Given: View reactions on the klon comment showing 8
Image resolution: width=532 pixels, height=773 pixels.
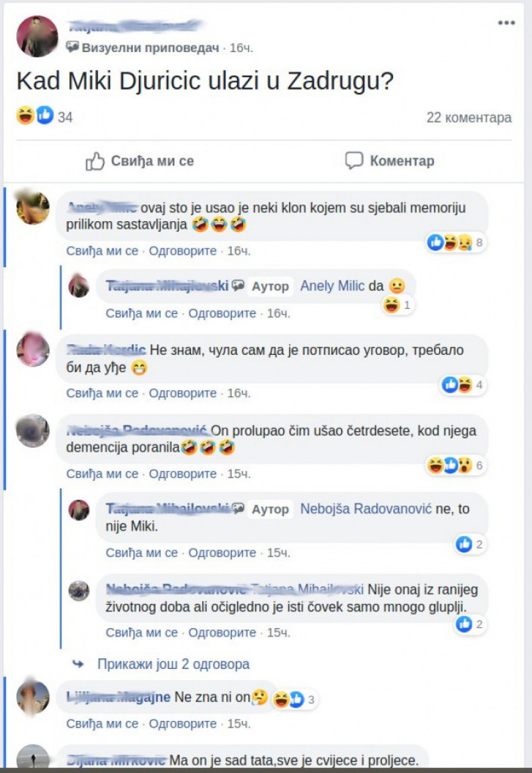Looking at the screenshot, I should click(456, 242).
